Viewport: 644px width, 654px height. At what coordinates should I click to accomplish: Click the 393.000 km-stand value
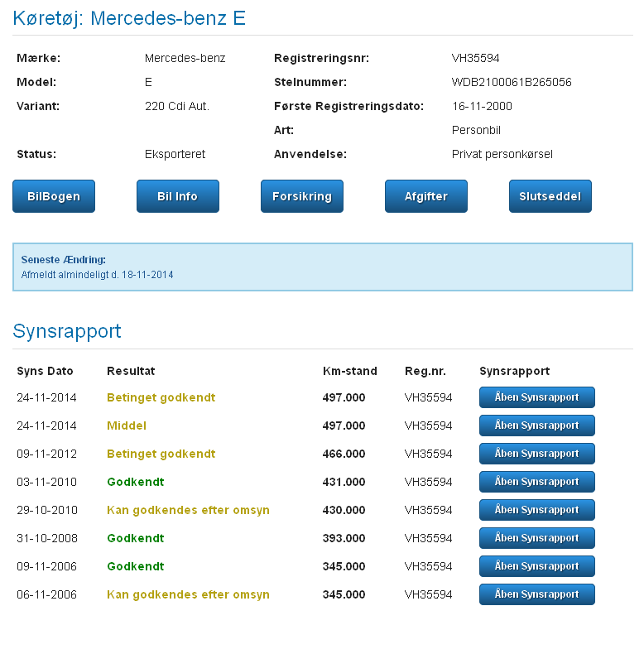pos(344,538)
